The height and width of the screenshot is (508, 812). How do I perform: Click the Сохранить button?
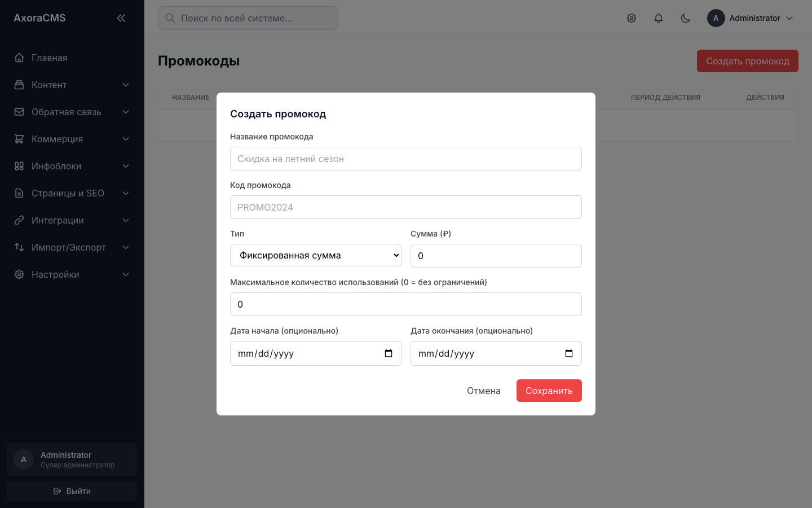tap(549, 391)
